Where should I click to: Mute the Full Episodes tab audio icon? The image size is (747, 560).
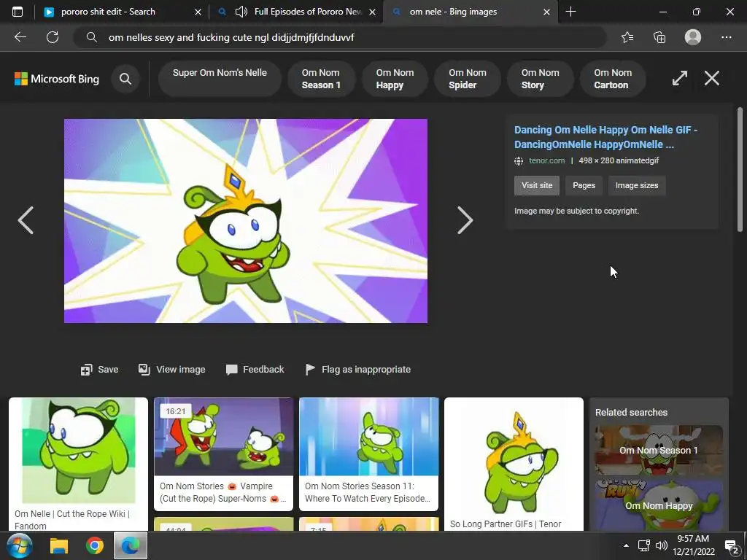(x=241, y=12)
